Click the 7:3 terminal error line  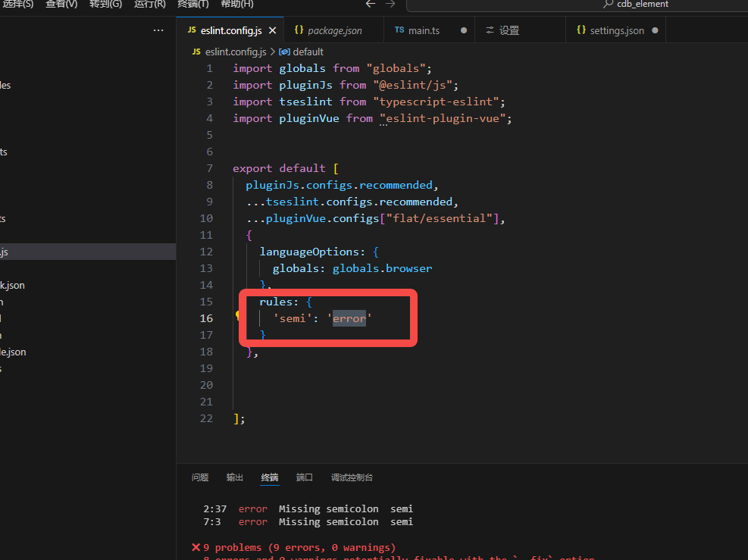point(308,522)
